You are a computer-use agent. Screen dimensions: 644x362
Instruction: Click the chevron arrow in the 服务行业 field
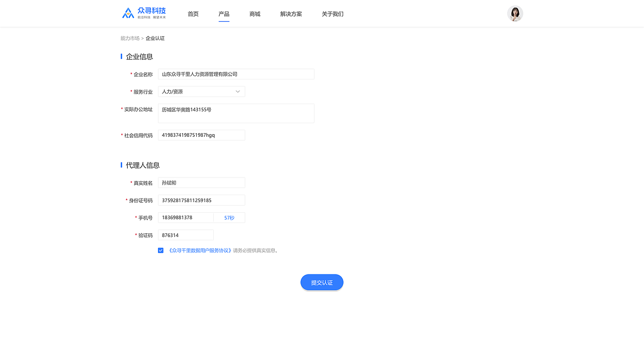pyautogui.click(x=237, y=92)
